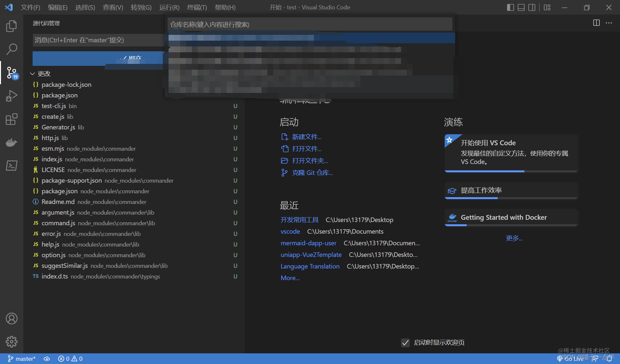Click the Settings gear icon
Screen dimensions: 620x364
(x=11, y=341)
